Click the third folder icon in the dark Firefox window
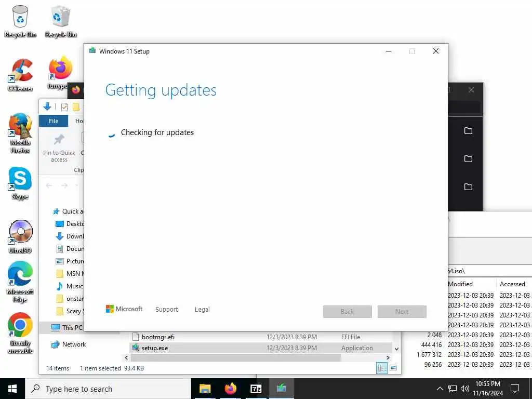 pyautogui.click(x=468, y=187)
